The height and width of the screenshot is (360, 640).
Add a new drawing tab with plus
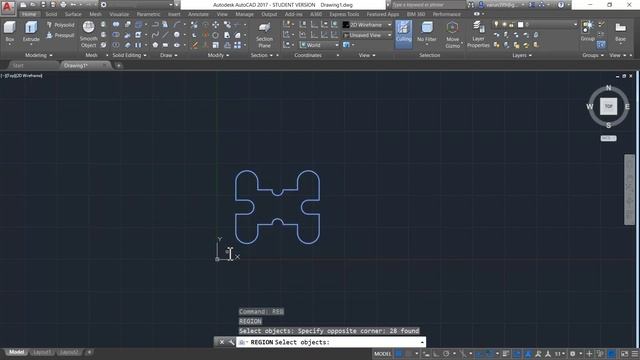tap(118, 65)
